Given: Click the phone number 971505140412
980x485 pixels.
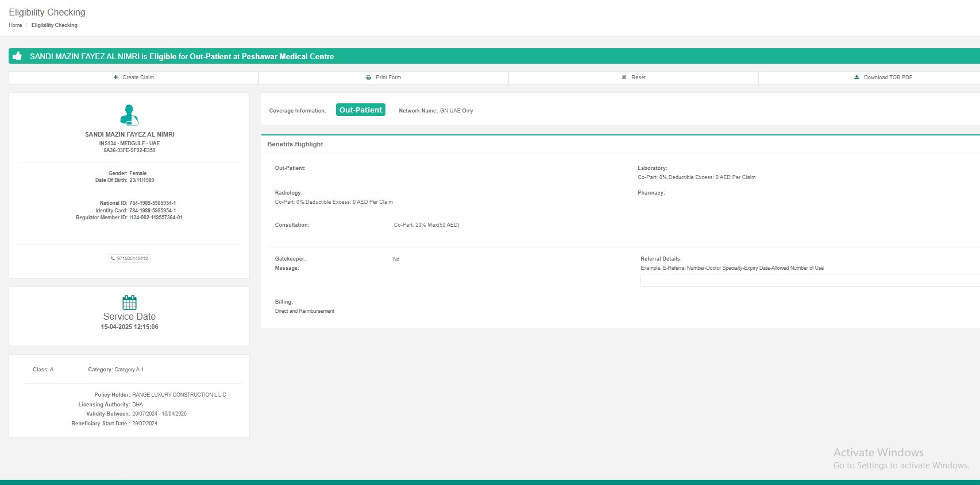Looking at the screenshot, I should 133,258.
